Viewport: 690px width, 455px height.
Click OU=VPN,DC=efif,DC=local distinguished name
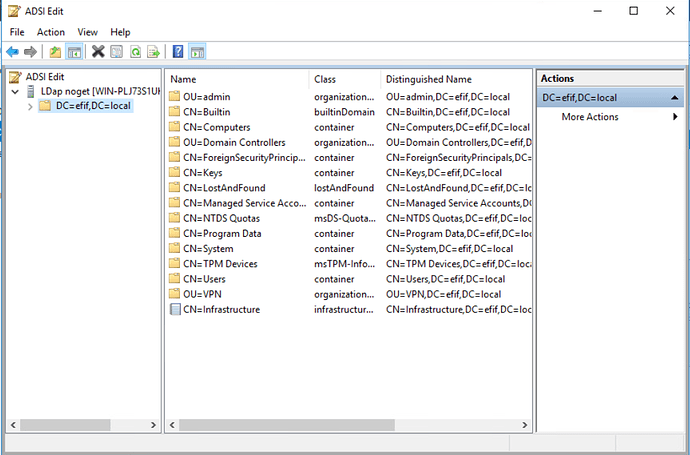click(x=444, y=294)
